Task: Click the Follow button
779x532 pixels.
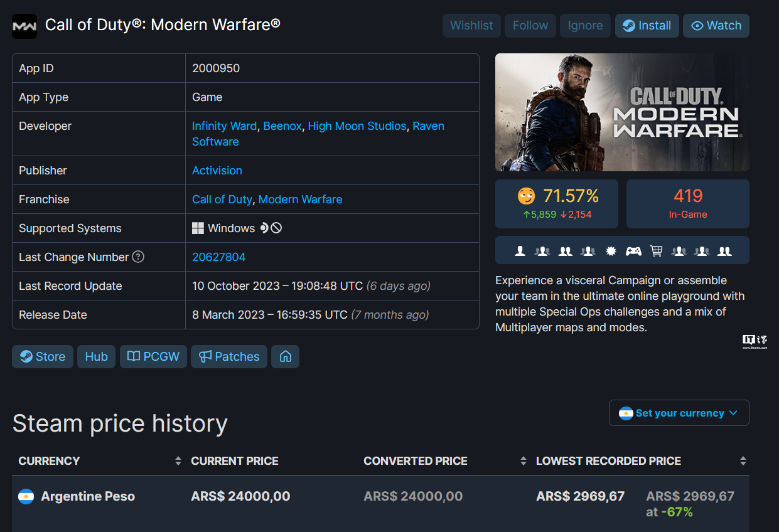Action: point(530,26)
